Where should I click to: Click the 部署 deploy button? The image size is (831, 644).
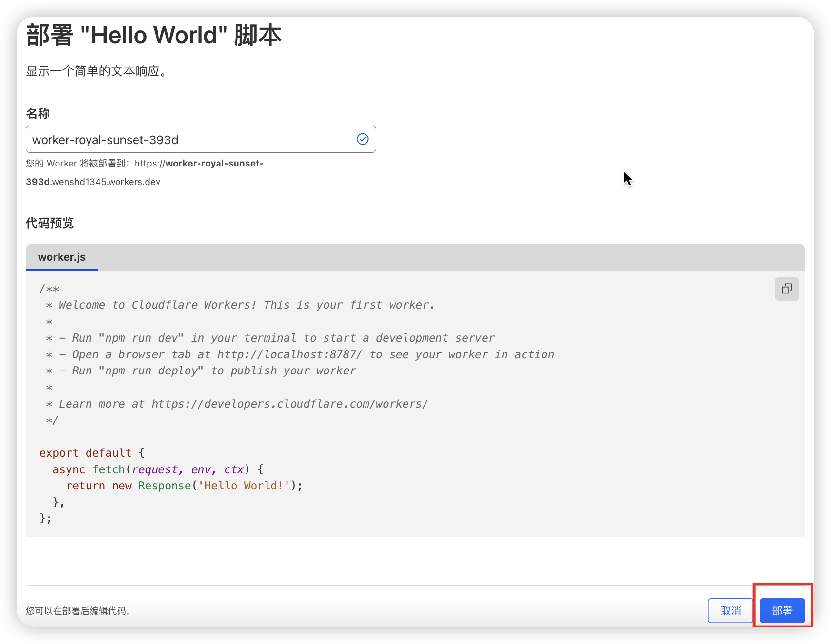tap(782, 611)
